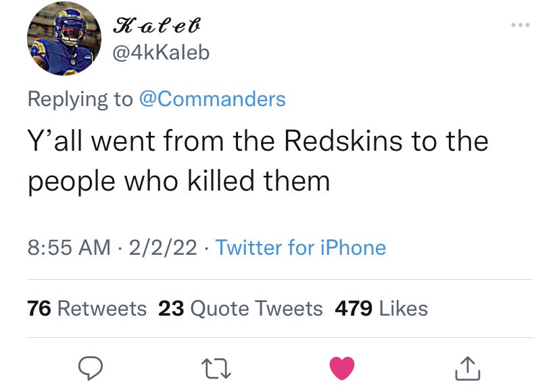Open the @Commanders mention link
The image size is (559, 392).
tap(212, 99)
